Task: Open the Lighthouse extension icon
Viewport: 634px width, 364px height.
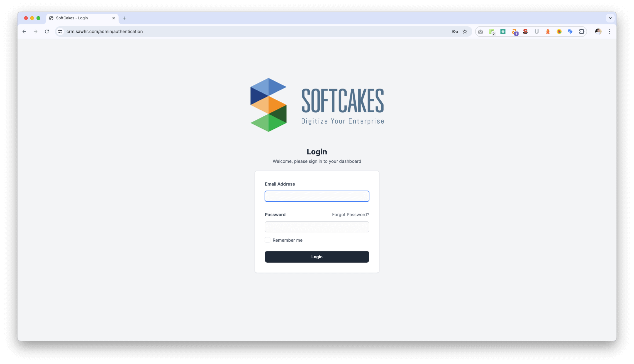Action: point(548,32)
